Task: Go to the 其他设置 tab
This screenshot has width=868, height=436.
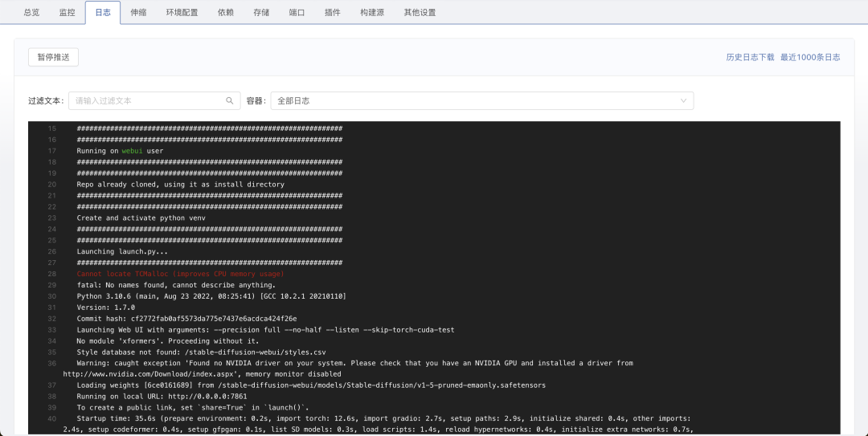Action: [420, 13]
